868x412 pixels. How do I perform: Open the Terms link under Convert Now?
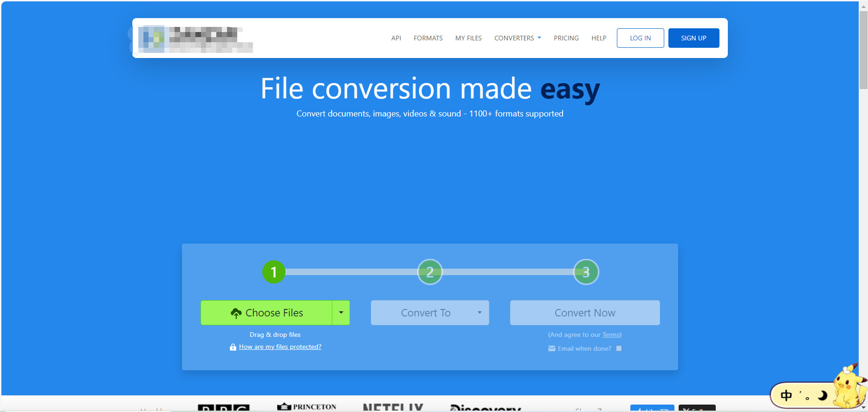611,335
